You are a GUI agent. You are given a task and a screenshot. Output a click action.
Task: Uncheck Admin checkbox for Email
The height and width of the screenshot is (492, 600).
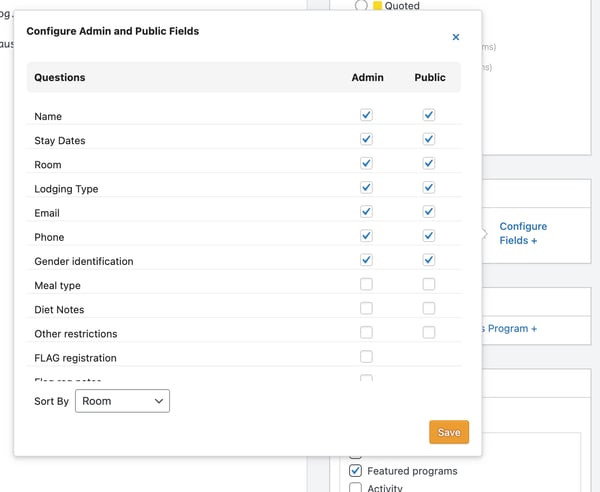click(x=366, y=212)
